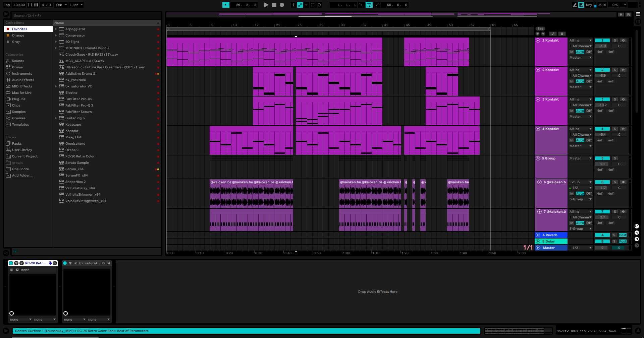644x338 pixels.
Task: Start playback with the Play button
Action: [x=266, y=5]
